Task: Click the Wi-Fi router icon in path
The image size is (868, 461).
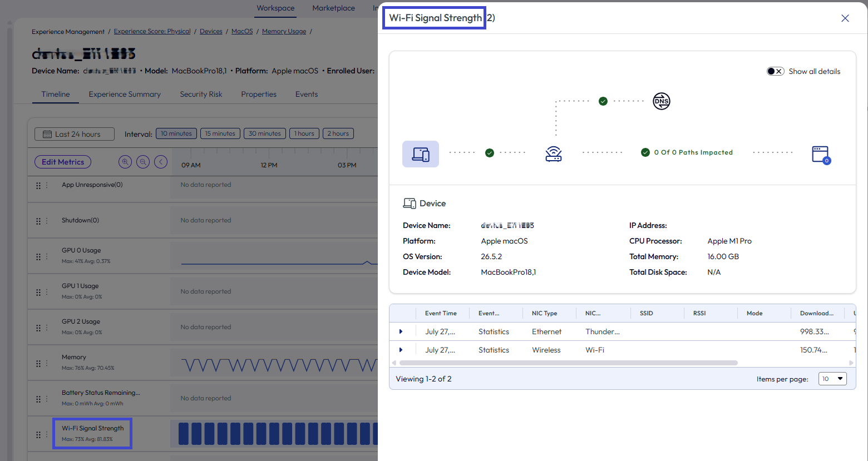Action: pyautogui.click(x=554, y=153)
